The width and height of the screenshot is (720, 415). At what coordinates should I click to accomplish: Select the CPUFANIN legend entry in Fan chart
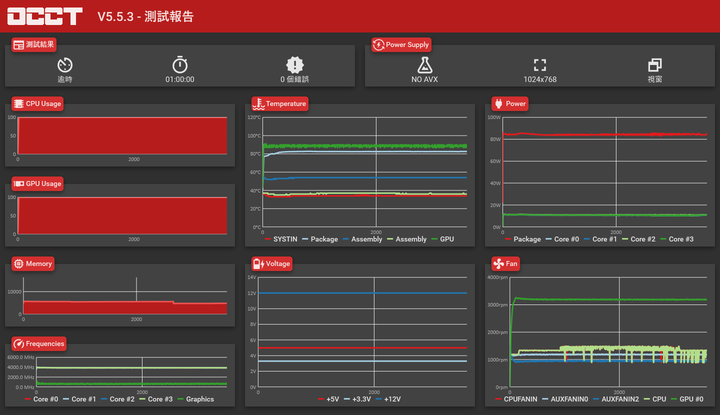pos(516,399)
